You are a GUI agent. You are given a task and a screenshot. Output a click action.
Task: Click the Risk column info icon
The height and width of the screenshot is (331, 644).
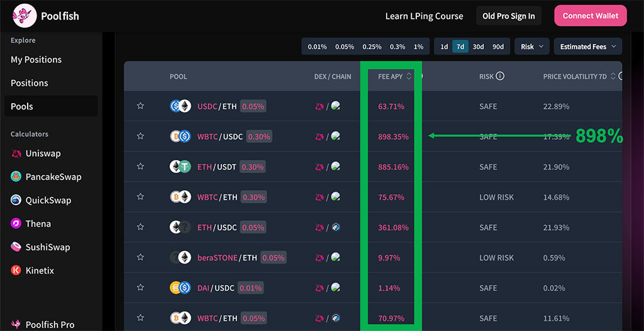pyautogui.click(x=500, y=76)
